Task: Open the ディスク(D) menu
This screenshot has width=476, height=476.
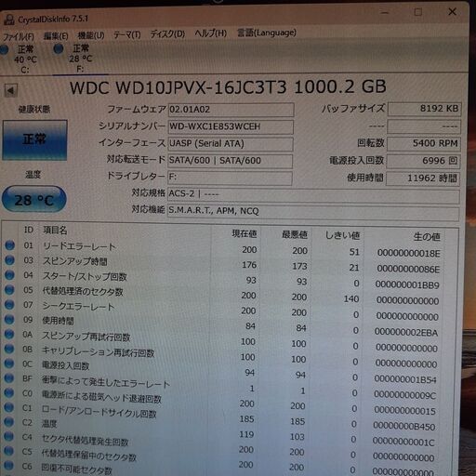Action: (x=167, y=33)
